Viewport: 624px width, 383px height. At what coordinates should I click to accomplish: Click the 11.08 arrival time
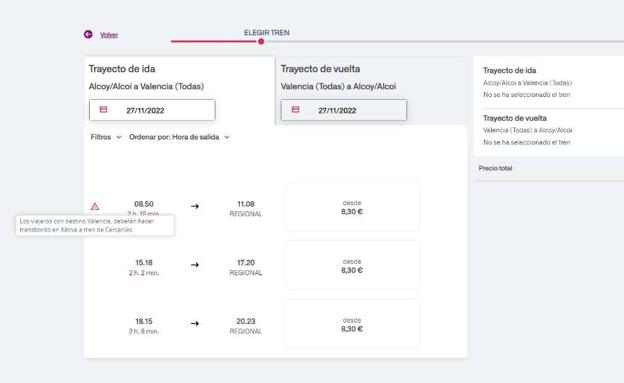pyautogui.click(x=246, y=204)
